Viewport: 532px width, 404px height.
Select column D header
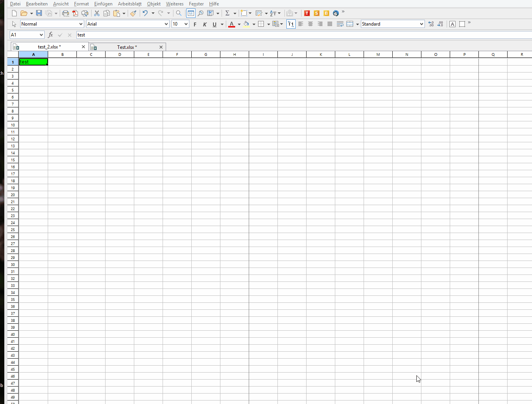click(x=120, y=54)
